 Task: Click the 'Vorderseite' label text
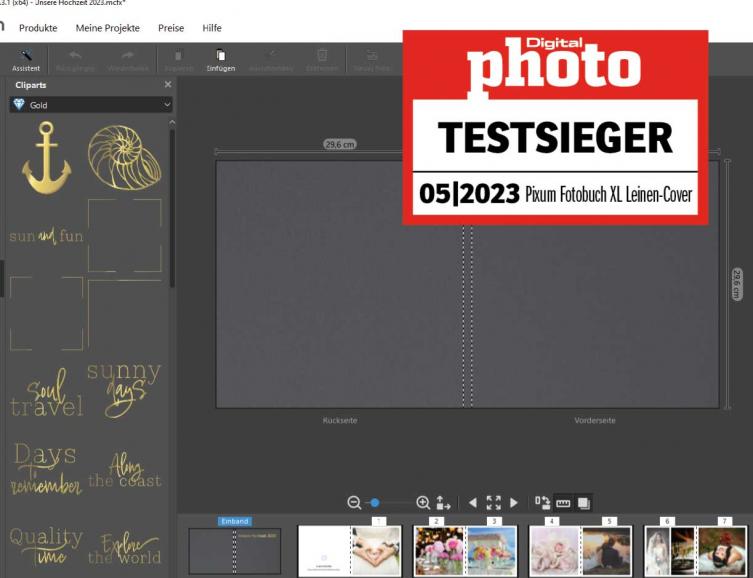[595, 420]
